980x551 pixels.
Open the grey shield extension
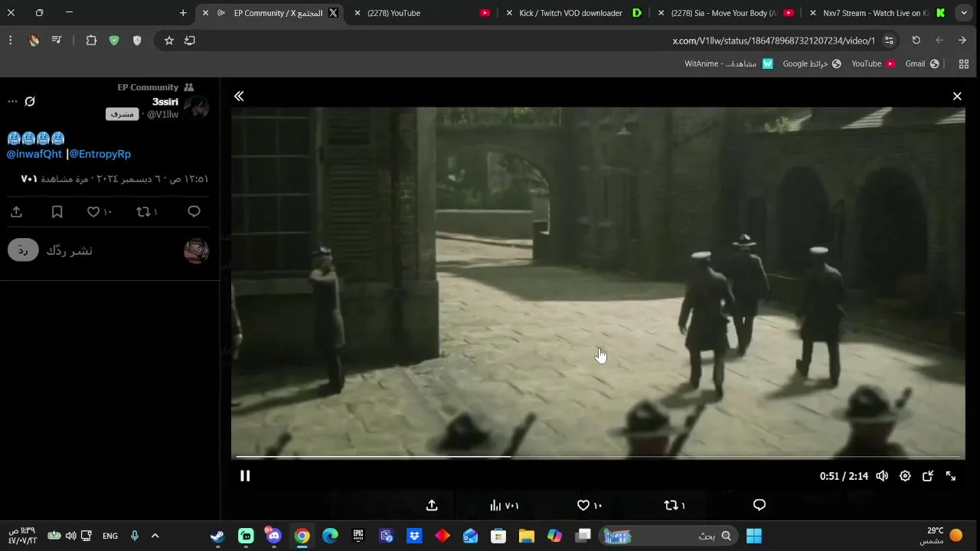click(137, 41)
